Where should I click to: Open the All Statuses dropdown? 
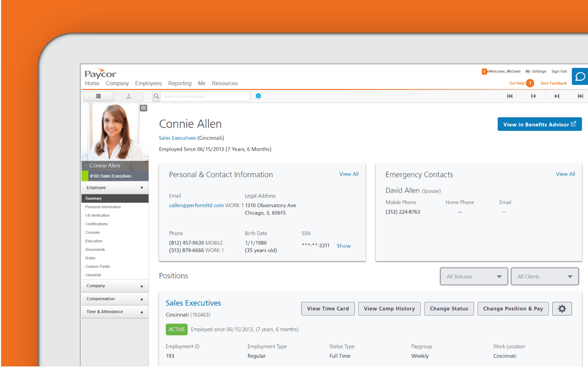coord(474,276)
